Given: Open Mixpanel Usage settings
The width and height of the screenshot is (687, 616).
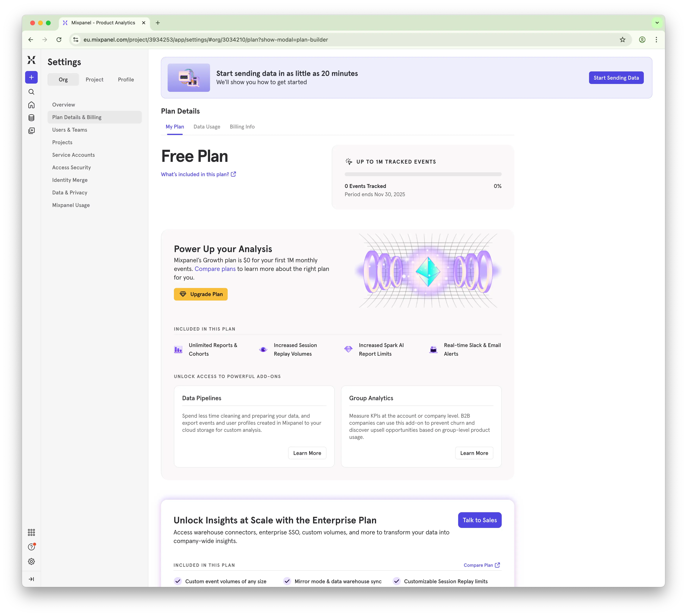Looking at the screenshot, I should [94, 205].
